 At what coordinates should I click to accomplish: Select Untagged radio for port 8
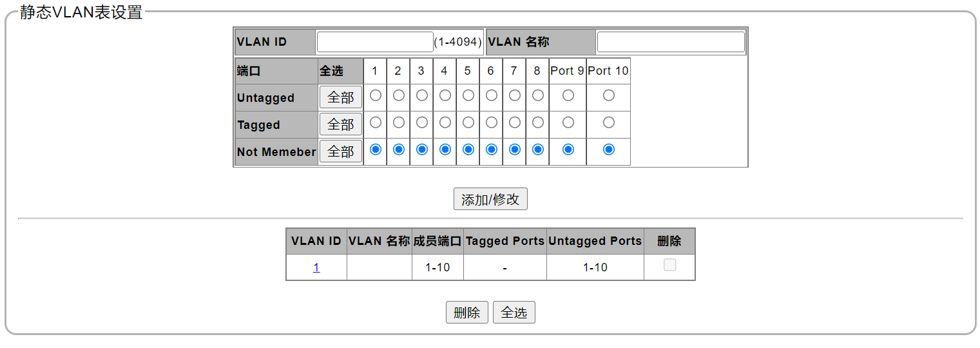538,95
